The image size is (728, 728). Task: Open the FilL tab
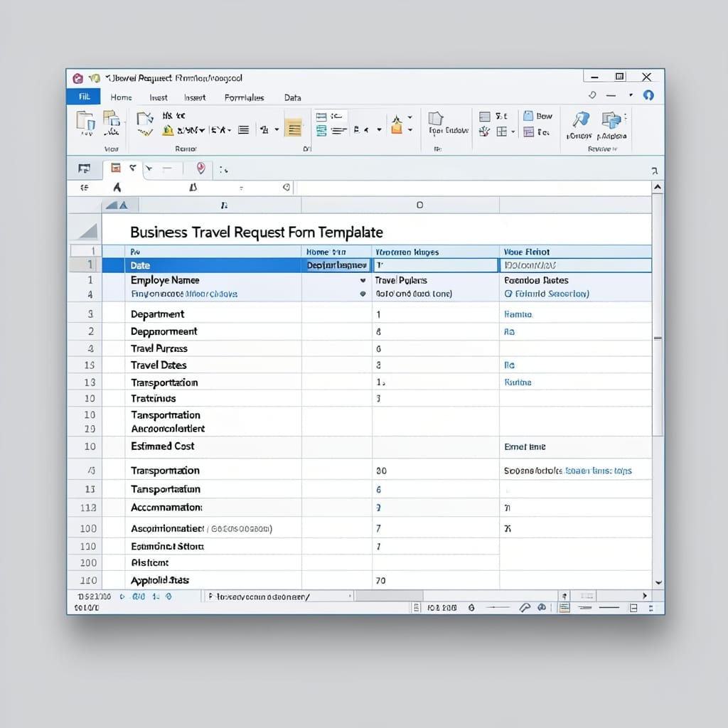[x=84, y=97]
